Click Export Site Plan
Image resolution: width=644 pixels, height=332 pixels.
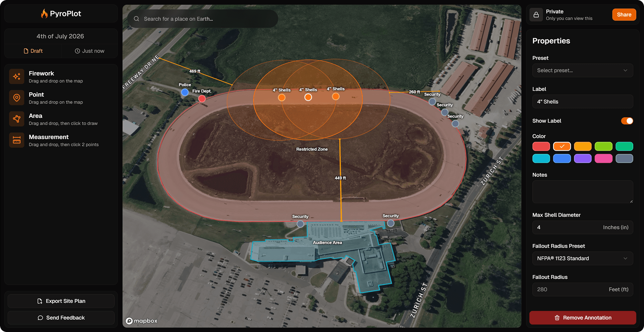click(x=61, y=301)
